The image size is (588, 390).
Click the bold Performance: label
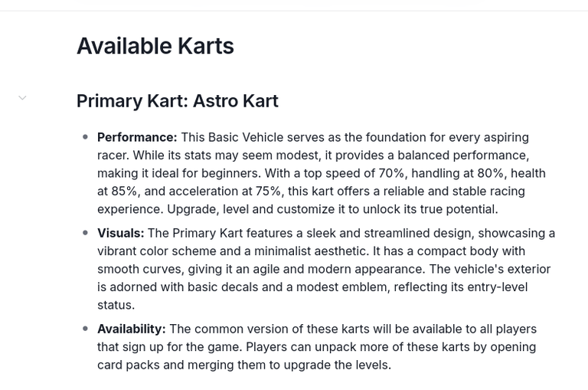click(x=137, y=137)
